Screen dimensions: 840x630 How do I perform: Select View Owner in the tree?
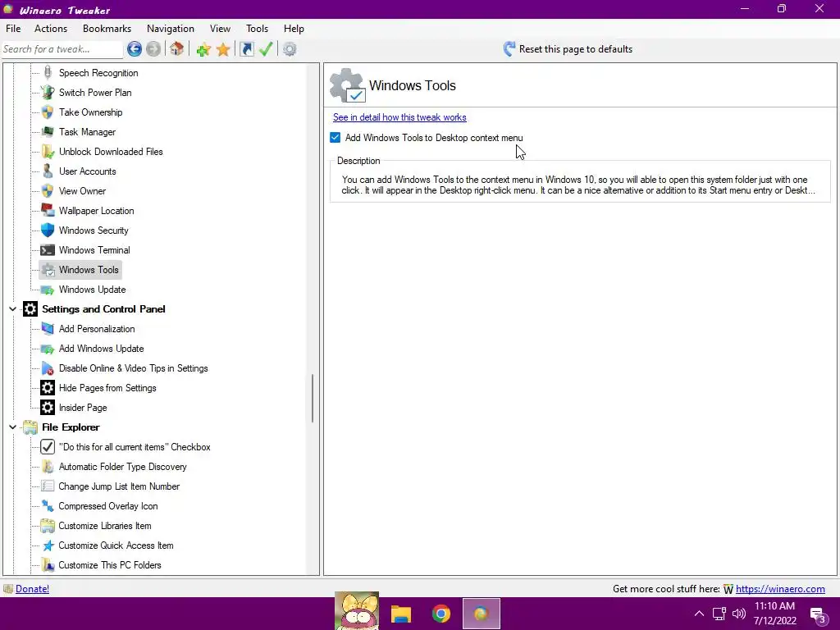pos(83,191)
